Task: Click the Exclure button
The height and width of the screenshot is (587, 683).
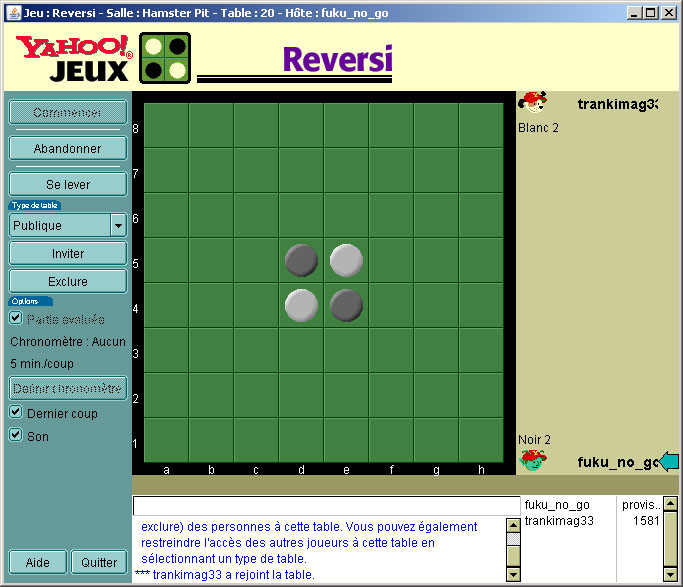Action: pyautogui.click(x=68, y=281)
